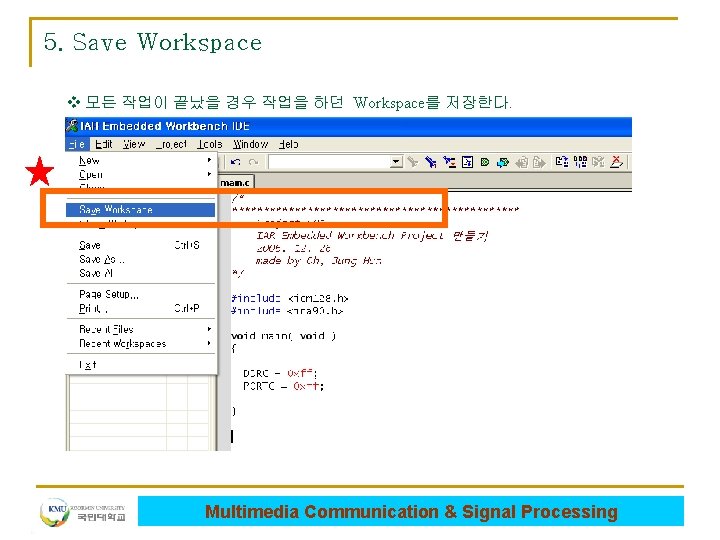Click the 'made by Oh, Jung Hun' comment
The image size is (720, 540).
coord(318,261)
